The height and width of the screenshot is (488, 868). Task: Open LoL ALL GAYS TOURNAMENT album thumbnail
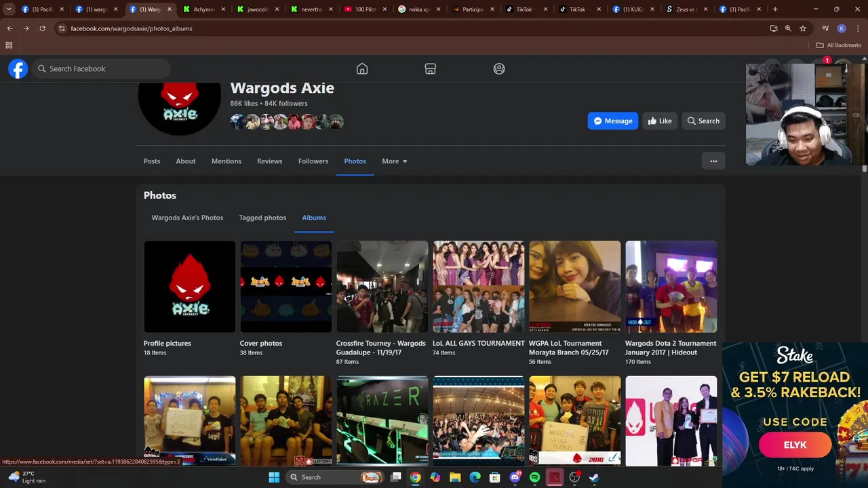(479, 287)
